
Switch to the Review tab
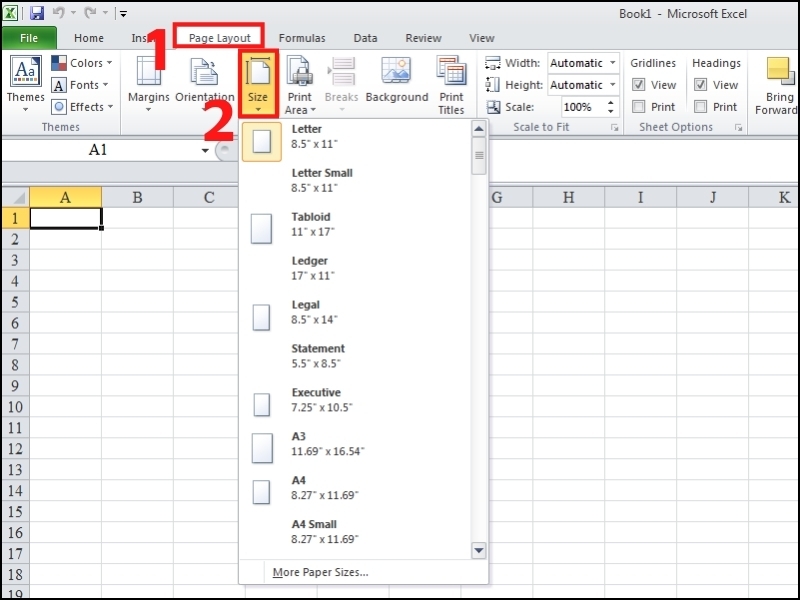[x=423, y=37]
